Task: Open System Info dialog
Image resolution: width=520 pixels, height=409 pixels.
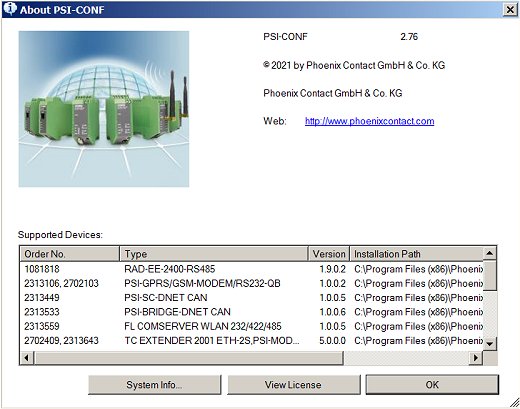Action: pyautogui.click(x=154, y=385)
